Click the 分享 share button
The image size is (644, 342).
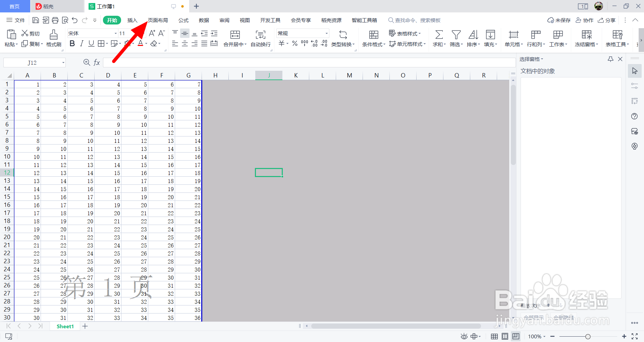pyautogui.click(x=607, y=20)
